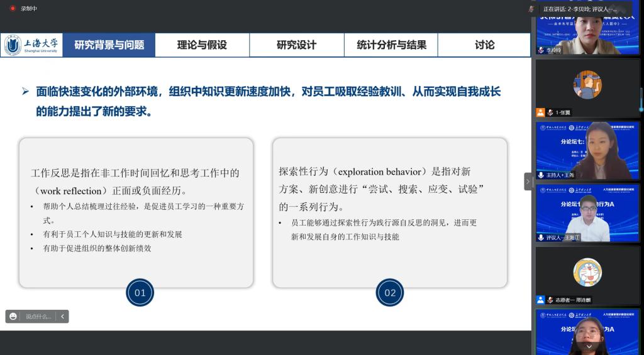The height and width of the screenshot is (355, 644).
Task: Click the Doraemon avatar of 志愿者-邢诗麒
Action: pos(587,273)
